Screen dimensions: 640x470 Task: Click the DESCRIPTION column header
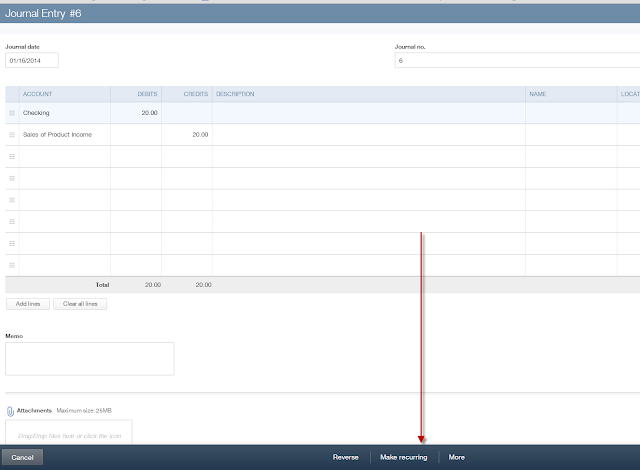(369, 94)
